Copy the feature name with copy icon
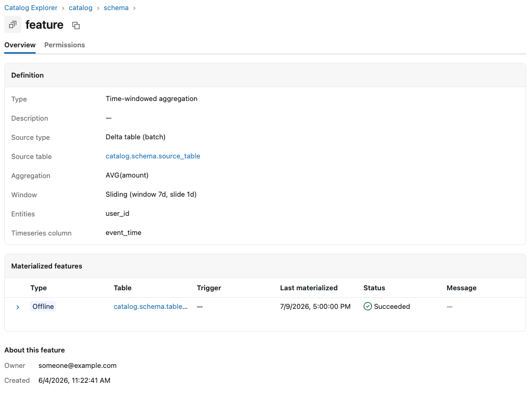This screenshot has width=532, height=395. pyautogui.click(x=76, y=26)
